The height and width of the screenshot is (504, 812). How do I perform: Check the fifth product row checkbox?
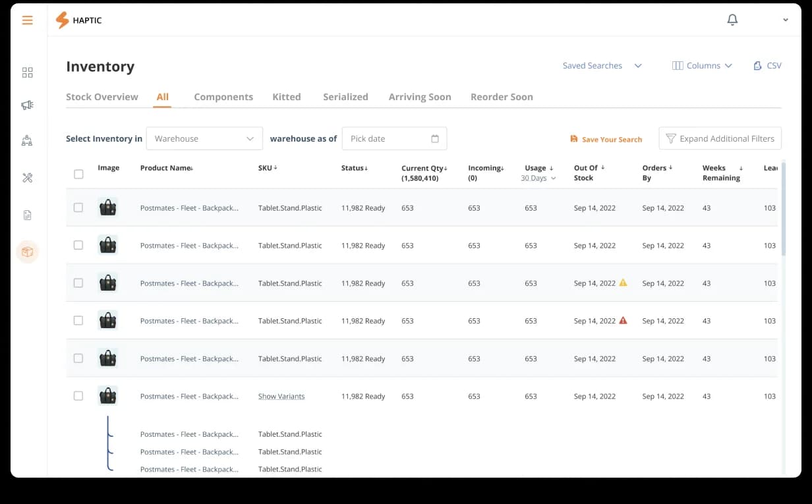[x=78, y=358]
